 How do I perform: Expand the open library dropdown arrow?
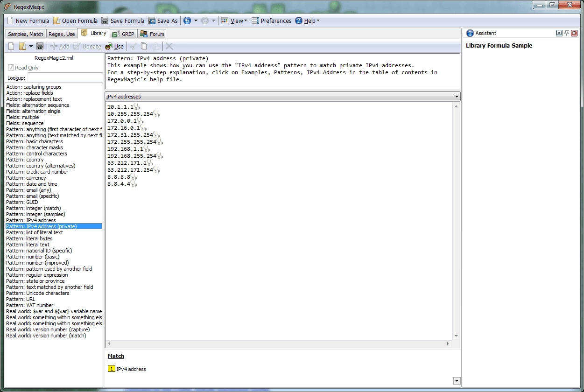pos(31,46)
